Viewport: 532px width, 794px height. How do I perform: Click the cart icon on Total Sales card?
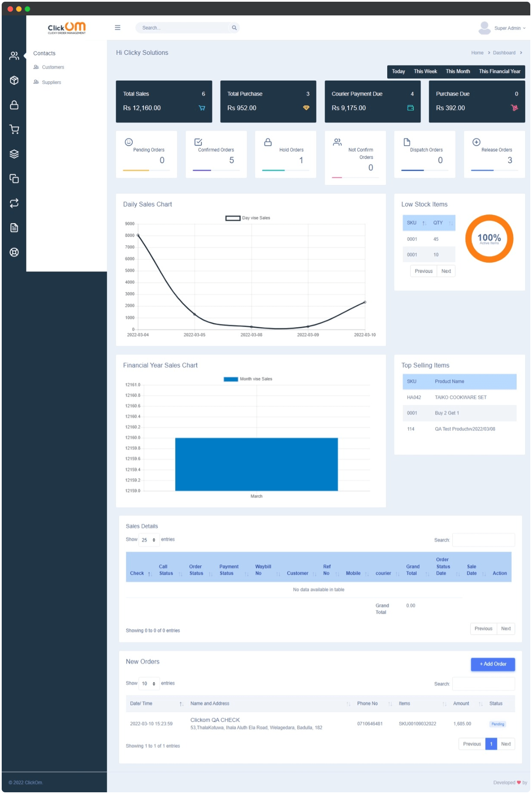click(x=202, y=108)
